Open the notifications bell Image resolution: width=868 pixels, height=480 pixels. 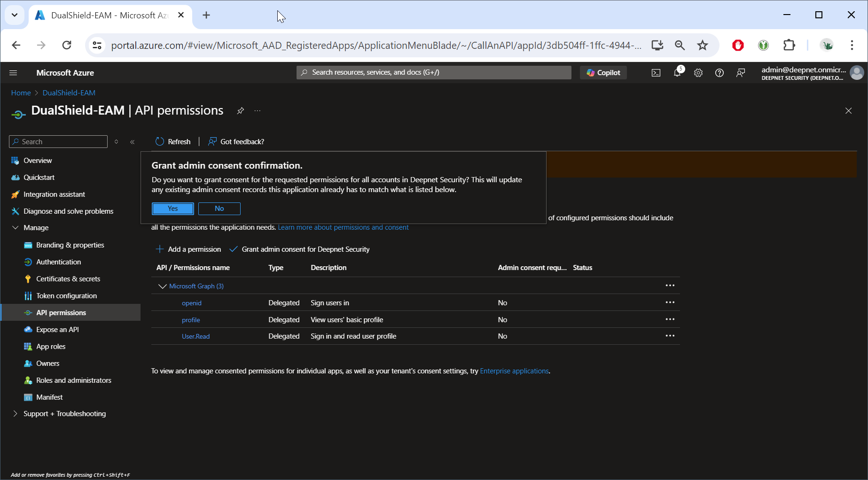(x=677, y=73)
